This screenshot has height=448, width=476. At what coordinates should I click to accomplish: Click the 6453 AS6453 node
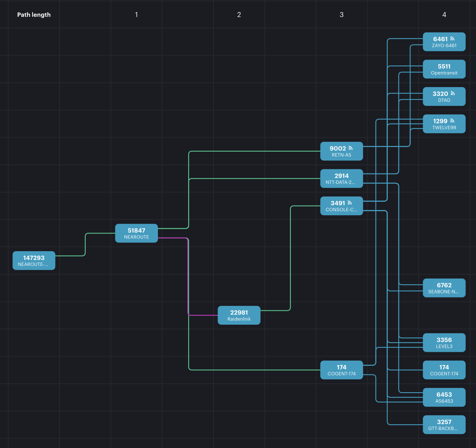(444, 397)
